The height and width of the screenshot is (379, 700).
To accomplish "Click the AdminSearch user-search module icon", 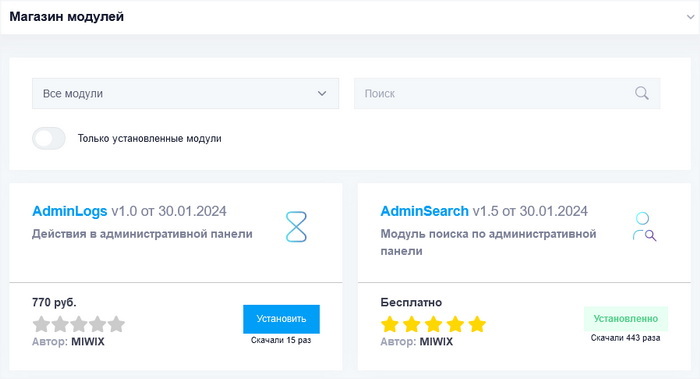I will tap(644, 227).
